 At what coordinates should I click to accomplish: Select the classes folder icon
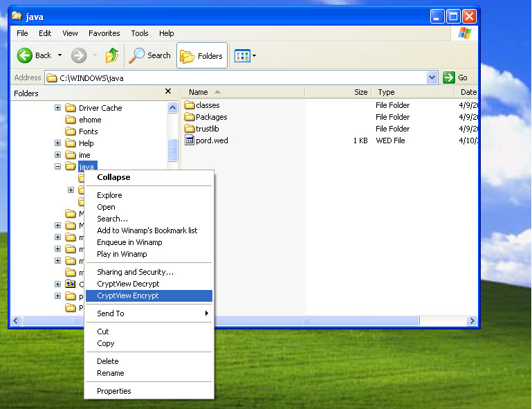click(190, 105)
